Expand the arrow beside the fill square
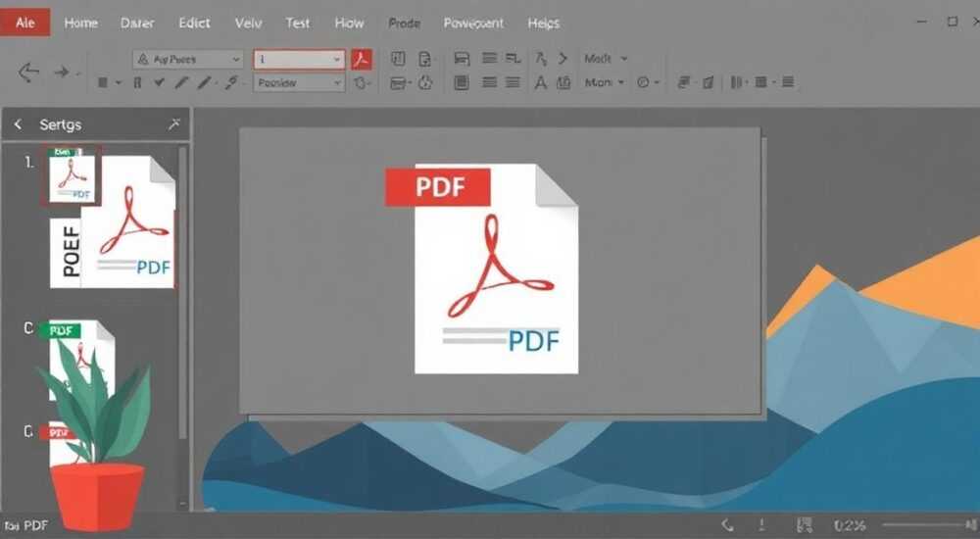Image resolution: width=980 pixels, height=539 pixels. point(119,82)
